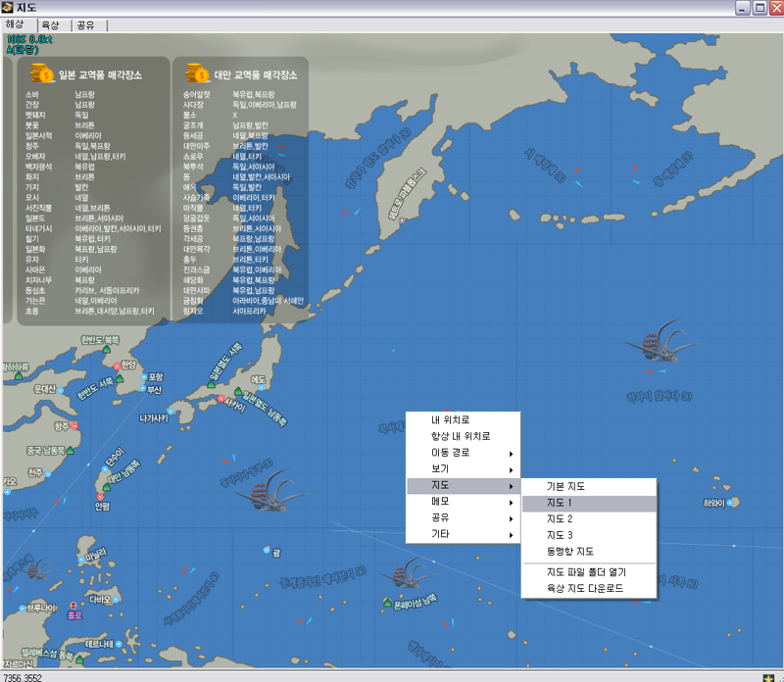Click the star icon in status bar
This screenshot has height=682, width=784.
[x=768, y=677]
